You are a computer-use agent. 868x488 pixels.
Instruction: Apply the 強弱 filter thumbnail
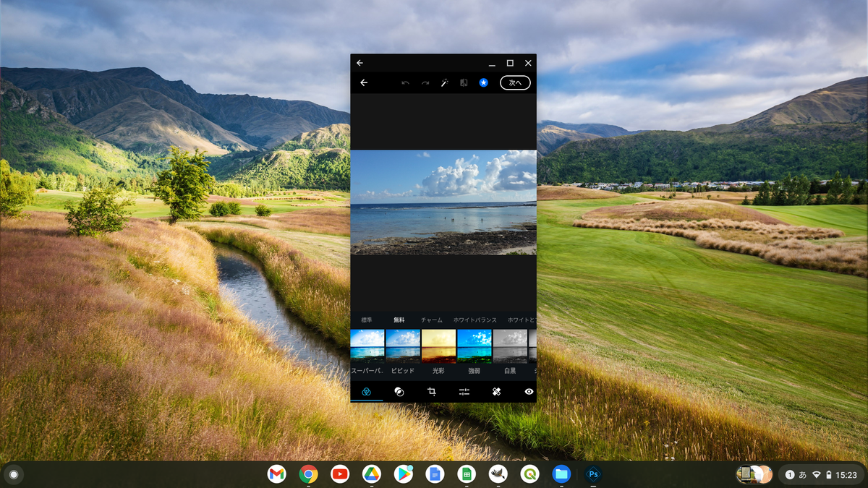[x=475, y=346]
